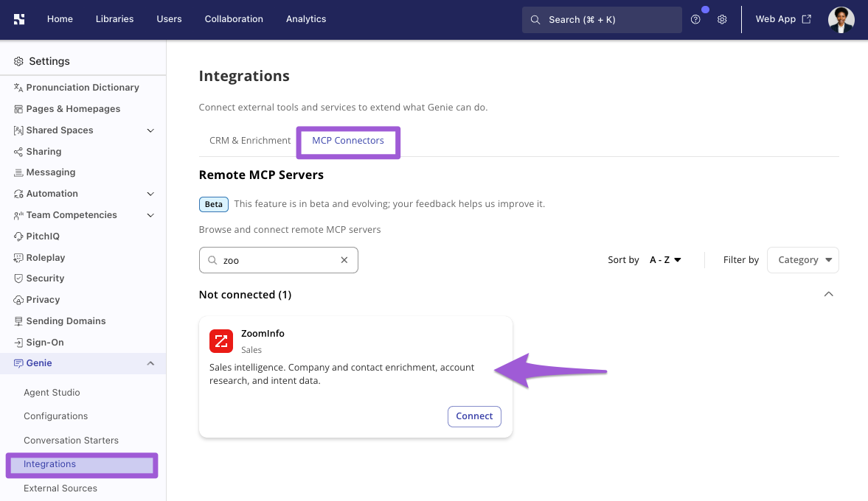Viewport: 868px width, 501px height.
Task: Expand the Shared Spaces section
Action: click(x=150, y=130)
